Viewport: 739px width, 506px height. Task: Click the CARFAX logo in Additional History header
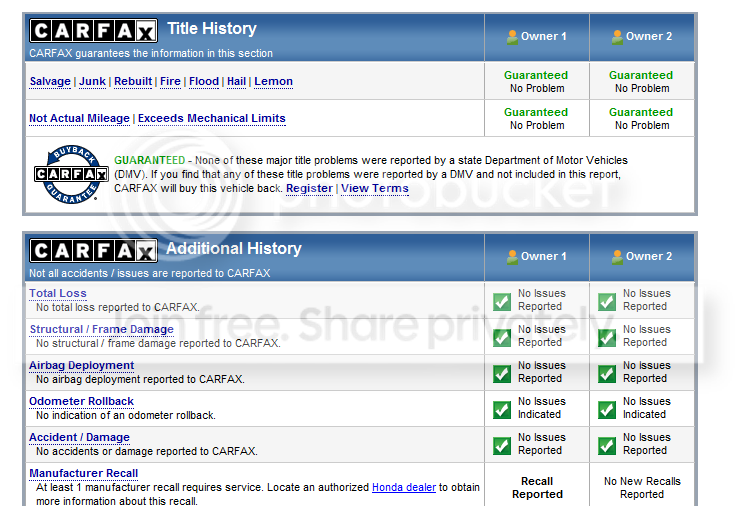pos(93,251)
